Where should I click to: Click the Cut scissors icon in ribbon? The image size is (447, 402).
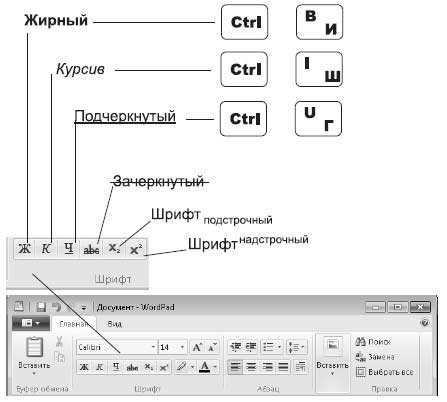click(59, 342)
